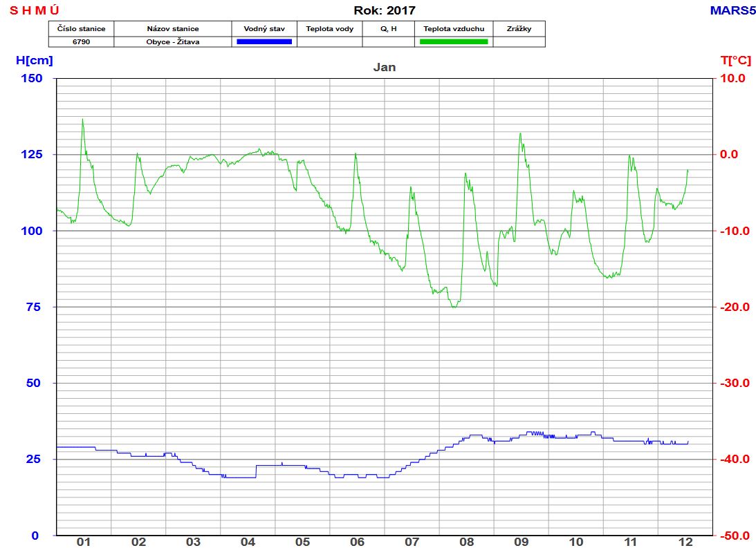Click the -20.0 tick on temperature axis
The image size is (756, 548).
click(x=735, y=307)
